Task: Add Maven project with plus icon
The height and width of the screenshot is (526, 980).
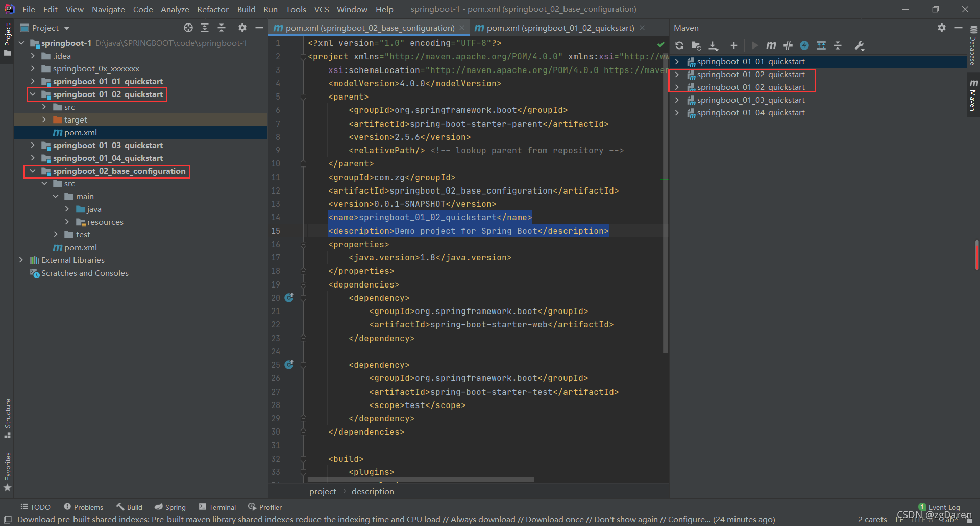Action: tap(734, 46)
